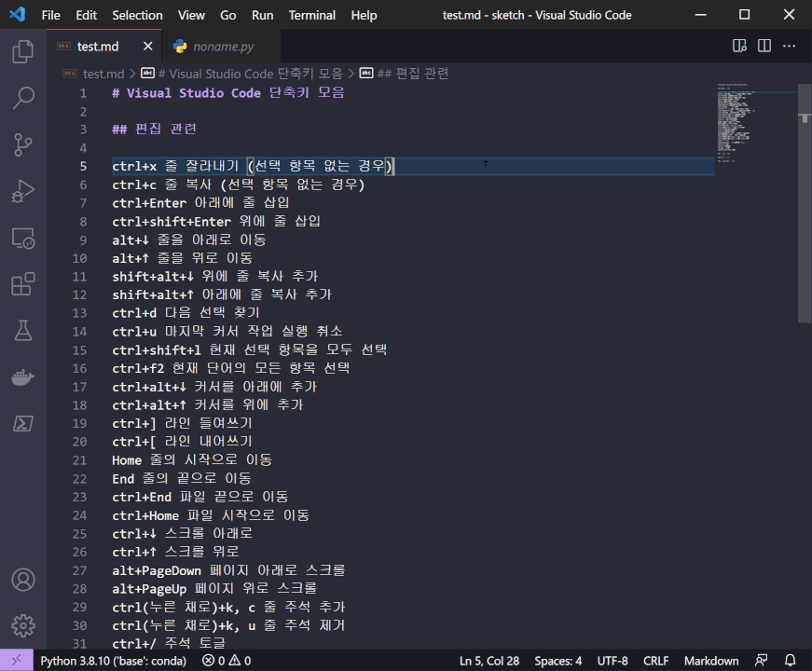Open the File menu

coord(50,15)
